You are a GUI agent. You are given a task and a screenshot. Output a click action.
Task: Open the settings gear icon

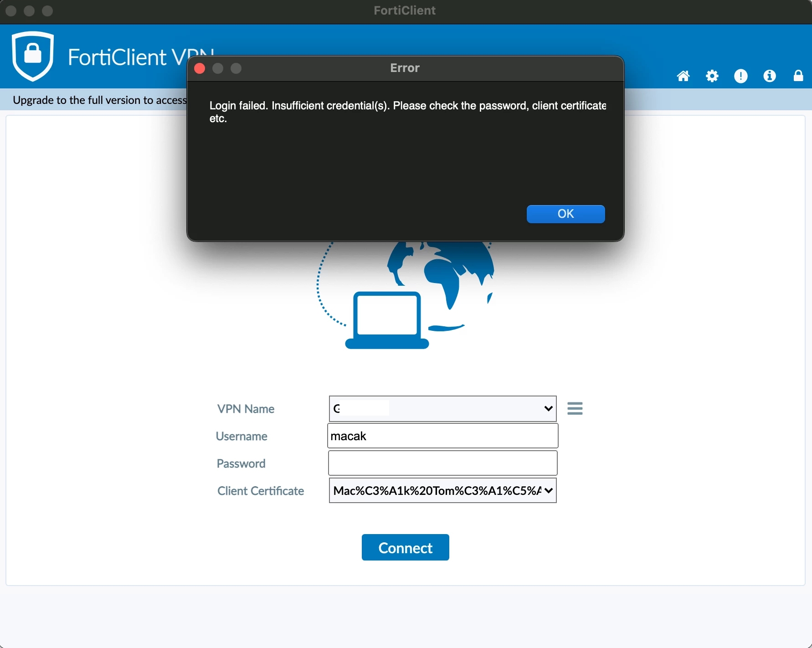712,76
